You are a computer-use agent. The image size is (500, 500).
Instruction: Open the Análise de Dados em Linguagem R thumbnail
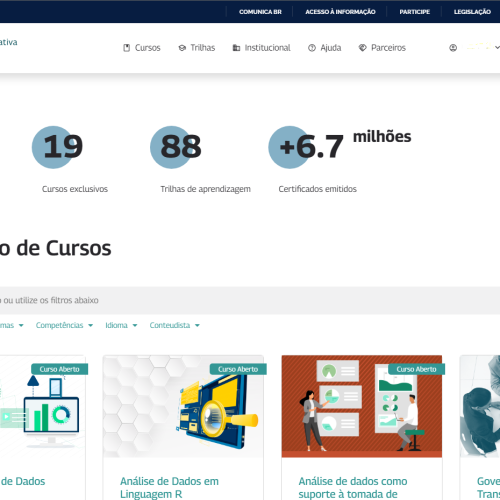pyautogui.click(x=183, y=406)
